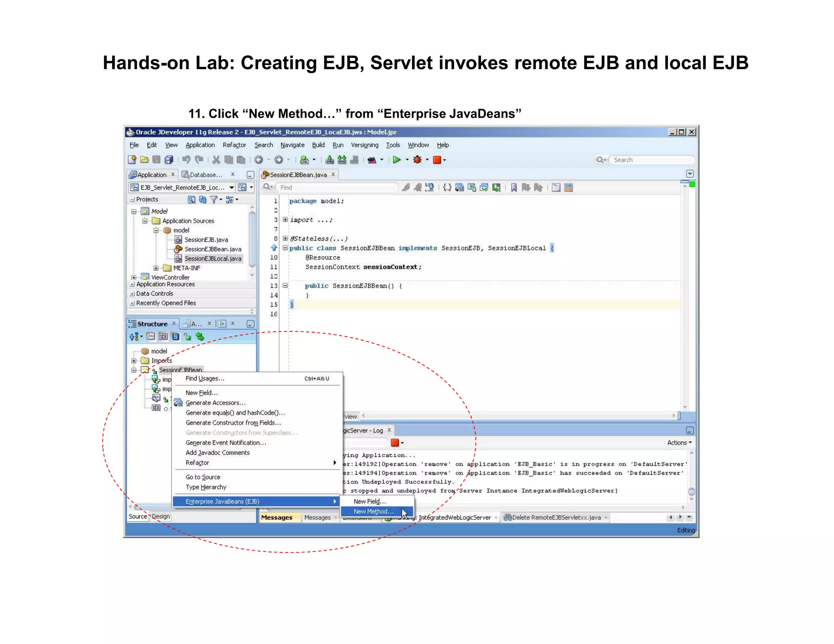Screen dimensions: 834x644
Task: Open Delete RemoteEJBServletxx.java log tab
Action: pos(556,518)
